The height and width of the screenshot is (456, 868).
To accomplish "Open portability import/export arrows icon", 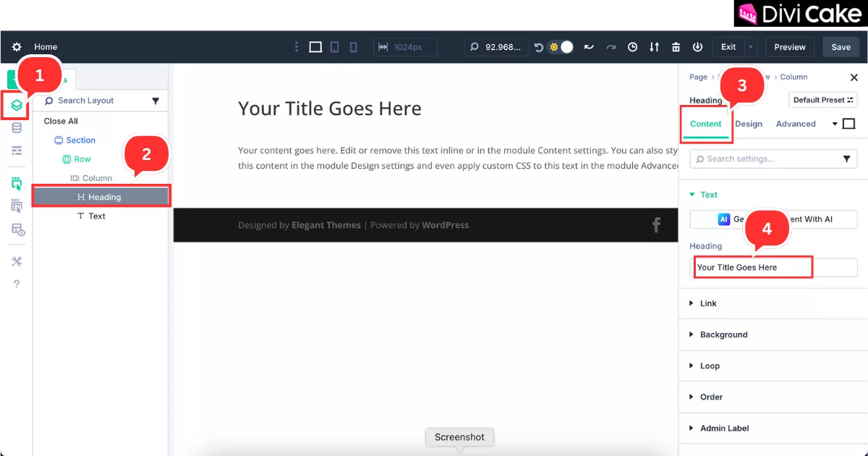I will coord(655,47).
